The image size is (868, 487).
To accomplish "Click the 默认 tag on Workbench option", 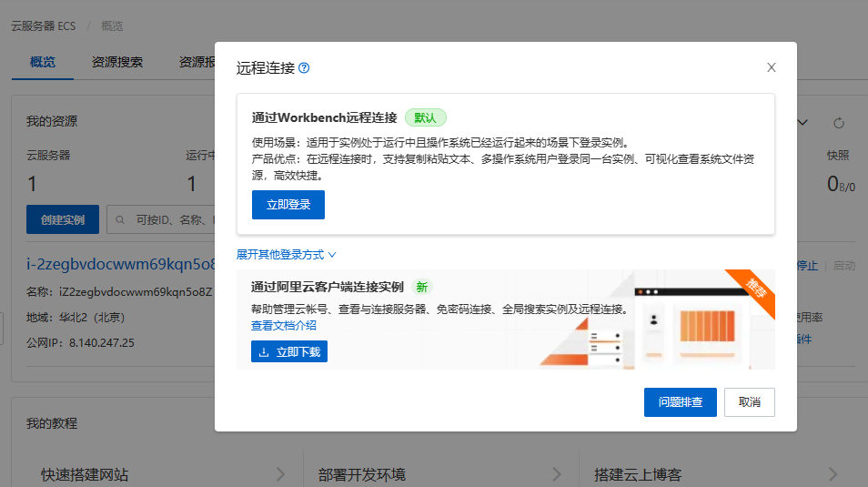I will [425, 118].
